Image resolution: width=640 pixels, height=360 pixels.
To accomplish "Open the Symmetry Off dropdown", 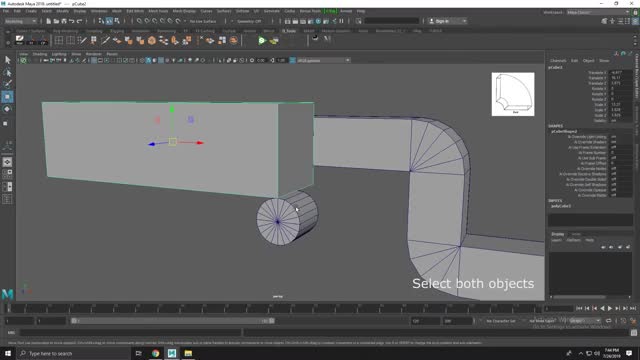I will click(x=250, y=21).
